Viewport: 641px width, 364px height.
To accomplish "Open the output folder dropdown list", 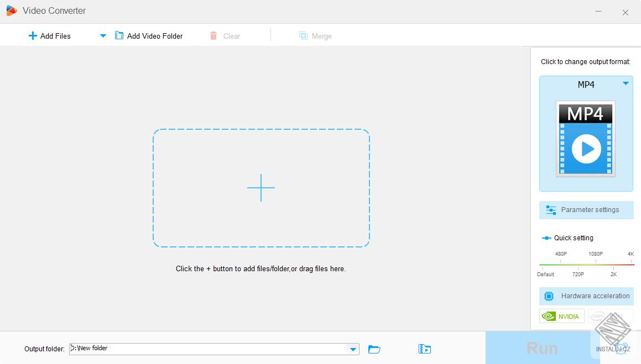I will coord(352,349).
